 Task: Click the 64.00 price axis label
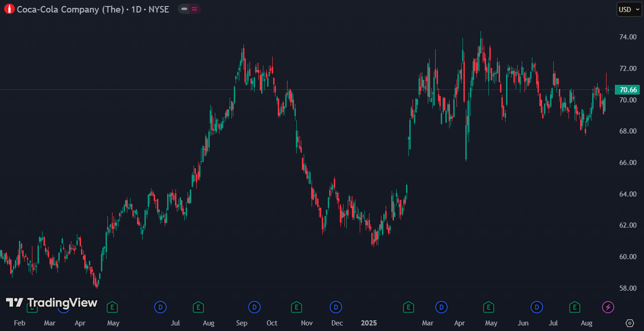tap(628, 194)
